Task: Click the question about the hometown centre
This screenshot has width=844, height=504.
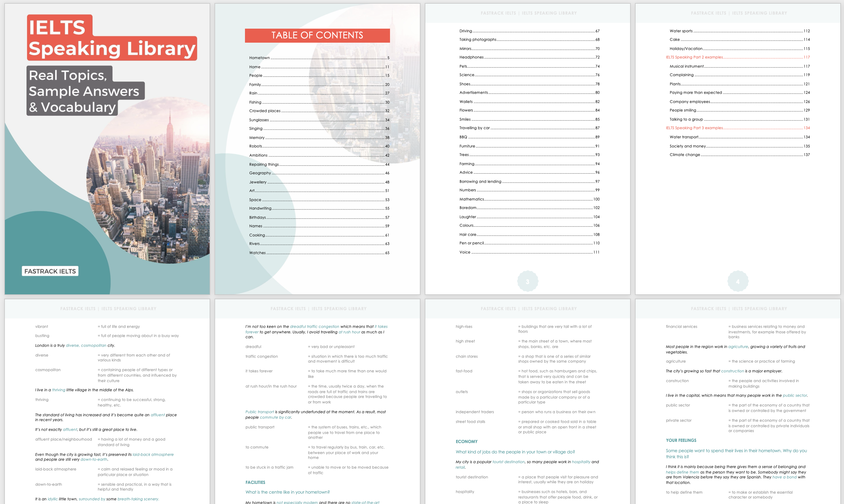Action: (288, 492)
